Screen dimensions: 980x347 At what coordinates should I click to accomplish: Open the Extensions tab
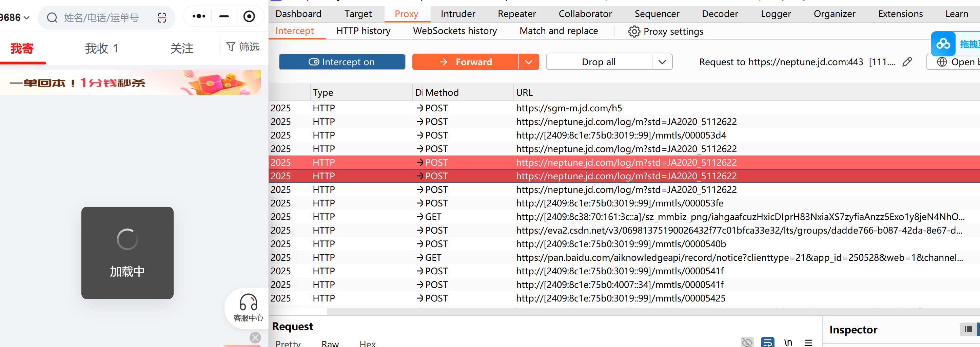pos(901,14)
